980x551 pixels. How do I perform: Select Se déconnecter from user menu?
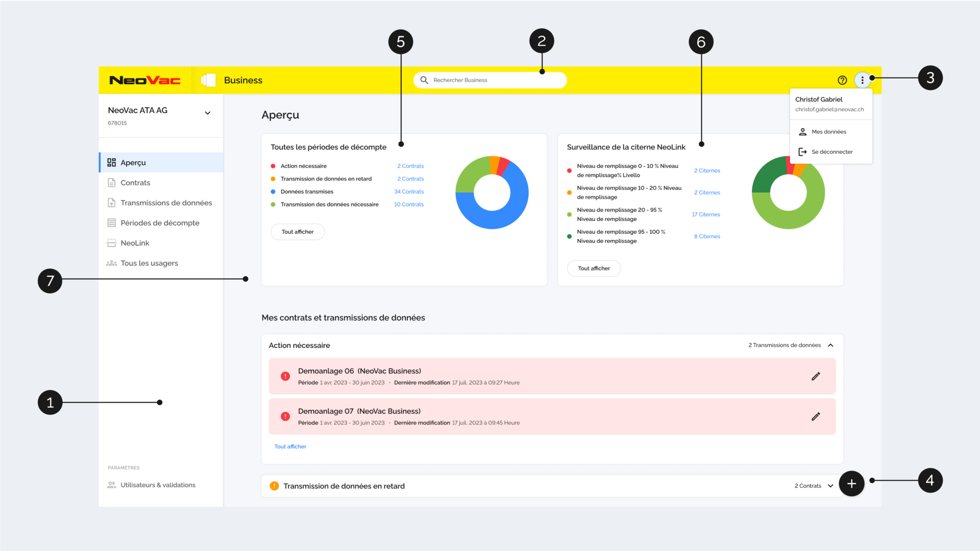(831, 152)
